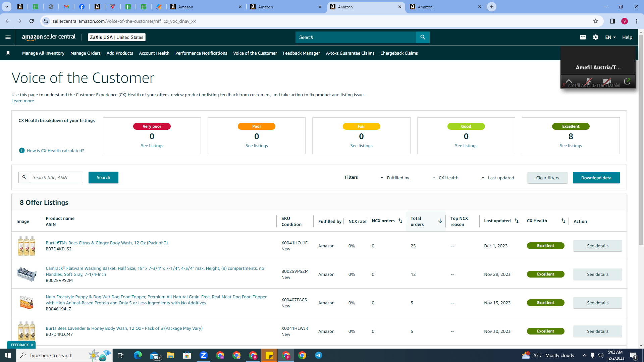Expand the Fulfilled by filter
Image resolution: width=644 pixels, height=362 pixels.
pyautogui.click(x=395, y=178)
